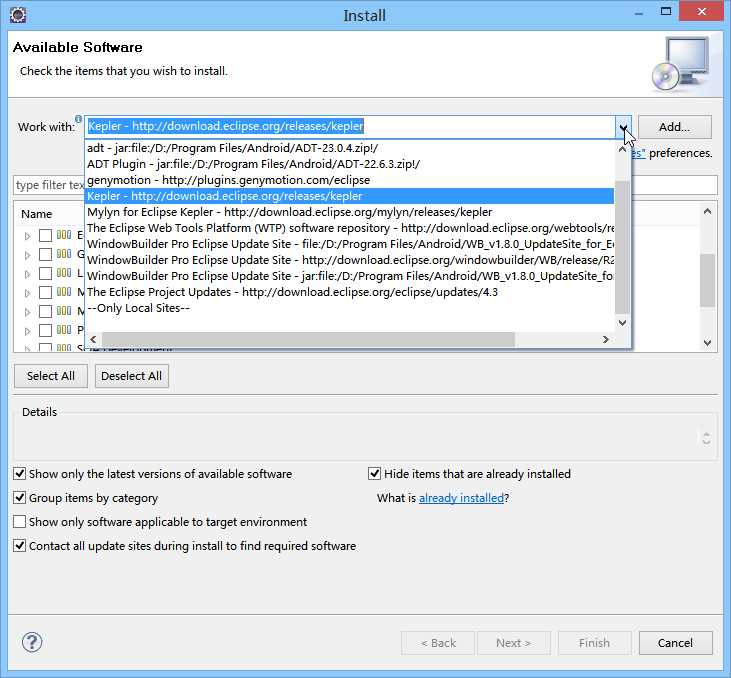
Task: Enable Show only software applicable to target environment
Action: (x=20, y=521)
